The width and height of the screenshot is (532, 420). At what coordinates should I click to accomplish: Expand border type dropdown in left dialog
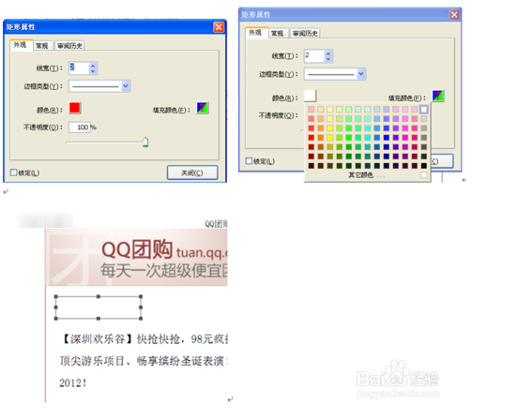click(126, 86)
